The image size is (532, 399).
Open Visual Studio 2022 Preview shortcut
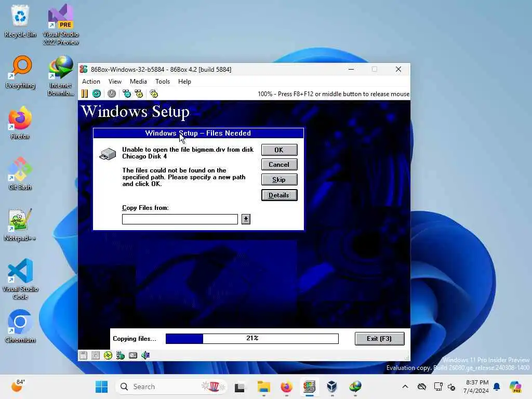click(x=61, y=25)
